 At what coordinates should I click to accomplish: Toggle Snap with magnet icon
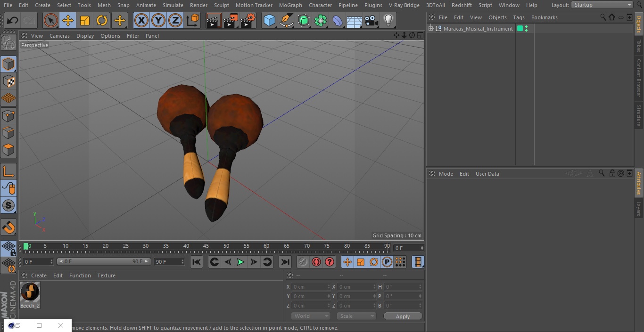tap(8, 227)
